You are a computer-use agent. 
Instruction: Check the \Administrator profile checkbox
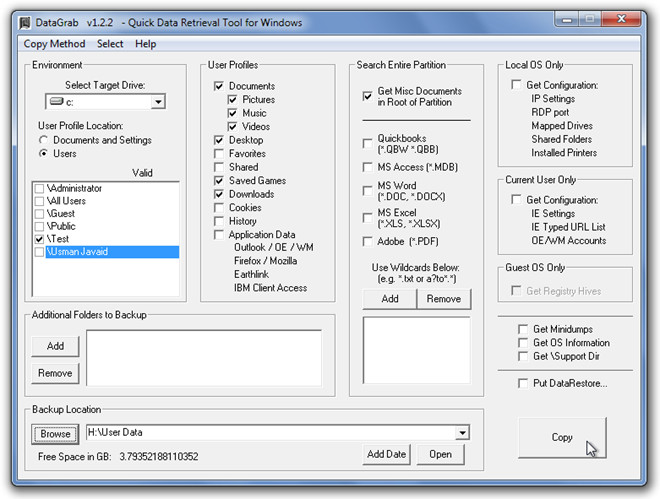[39, 188]
